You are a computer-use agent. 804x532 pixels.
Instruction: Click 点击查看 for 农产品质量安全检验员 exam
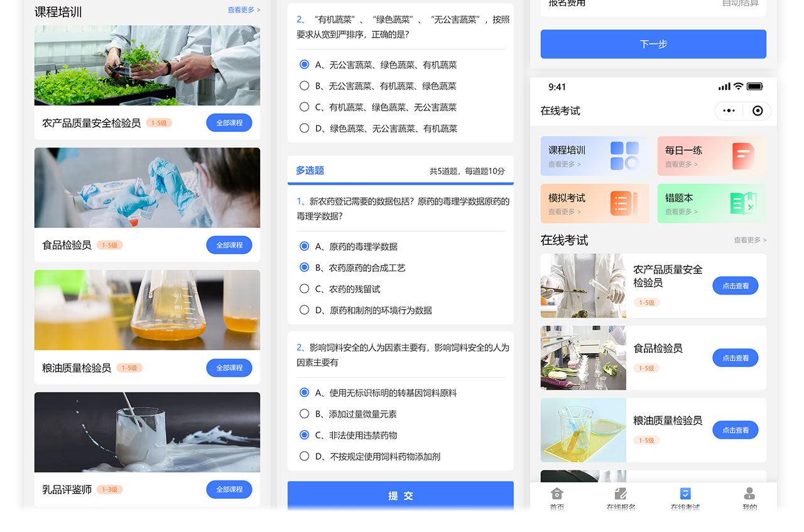735,286
